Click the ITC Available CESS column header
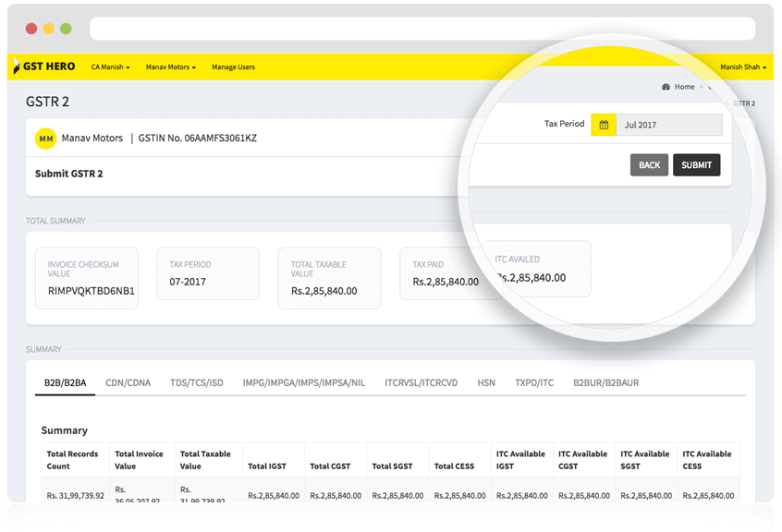The height and width of the screenshot is (532, 782). tap(707, 460)
